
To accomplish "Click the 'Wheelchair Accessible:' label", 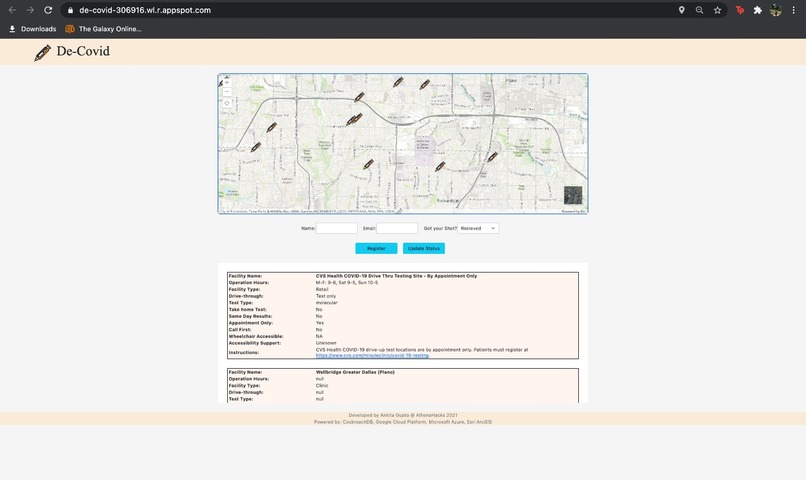I will tap(256, 336).
